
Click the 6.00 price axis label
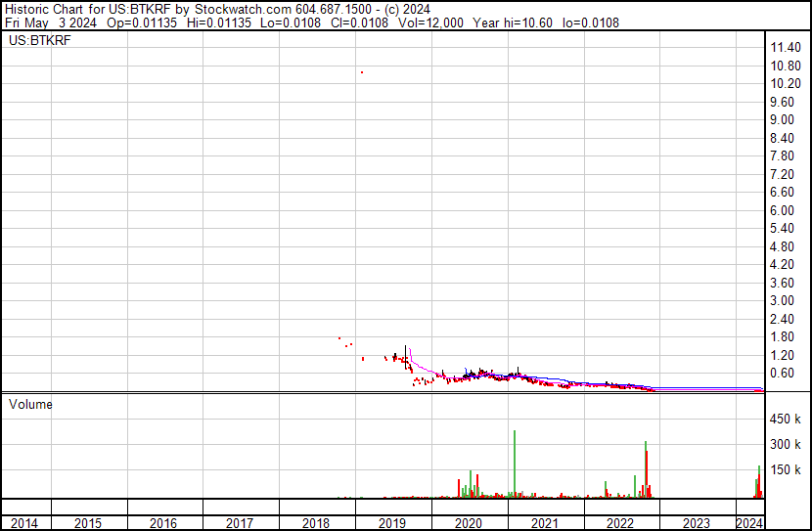(786, 210)
